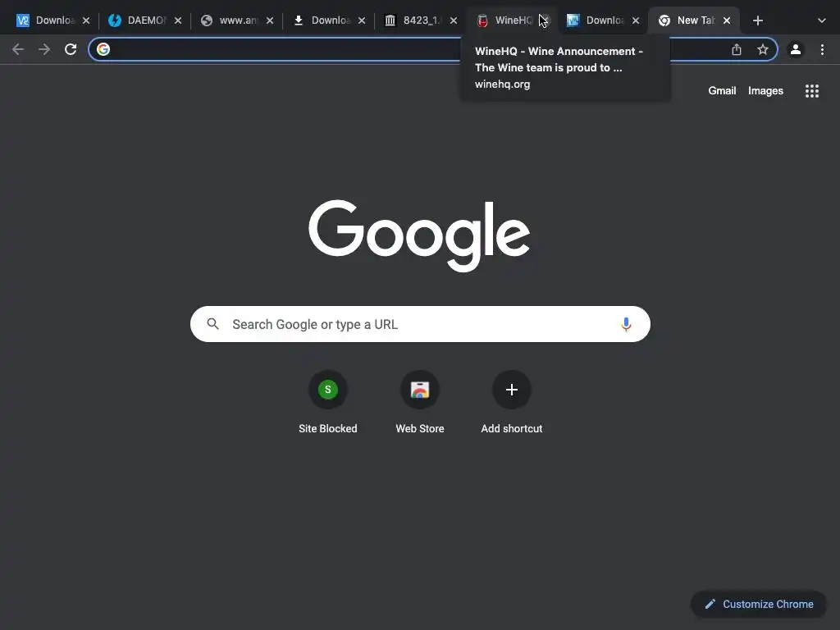Close the first Download tab with V2 icon
This screenshot has width=840, height=630.
pos(86,21)
